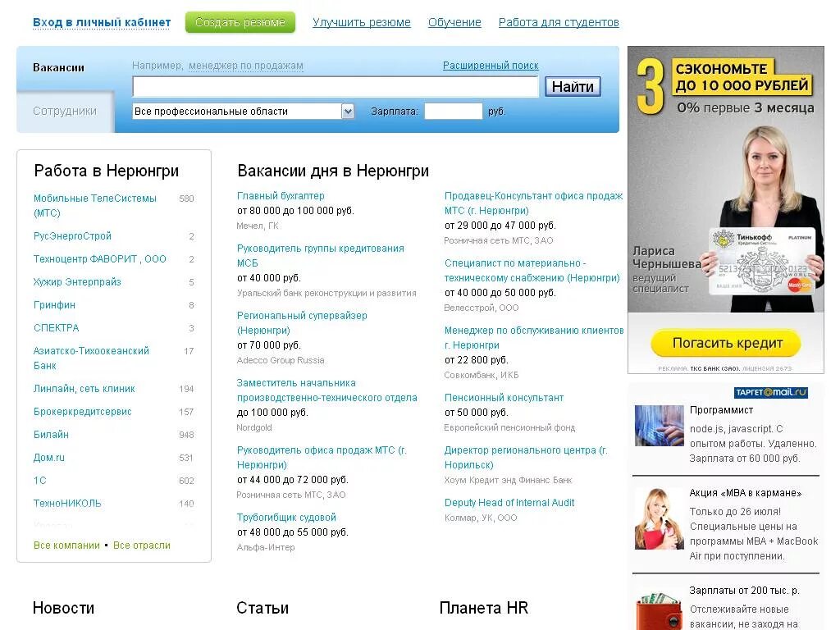Click Уральский банк реконструкции и развития text
This screenshot has height=630, width=840.
click(x=326, y=294)
